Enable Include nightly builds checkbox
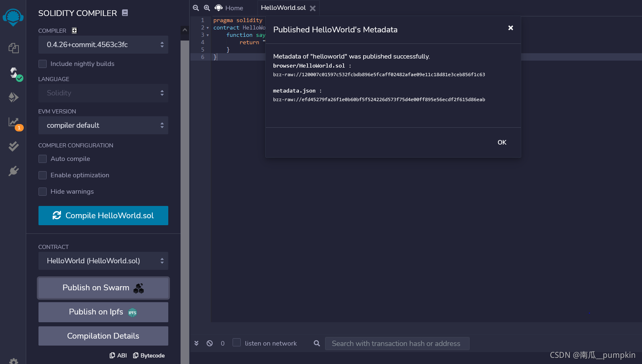This screenshot has height=364, width=642. 43,64
